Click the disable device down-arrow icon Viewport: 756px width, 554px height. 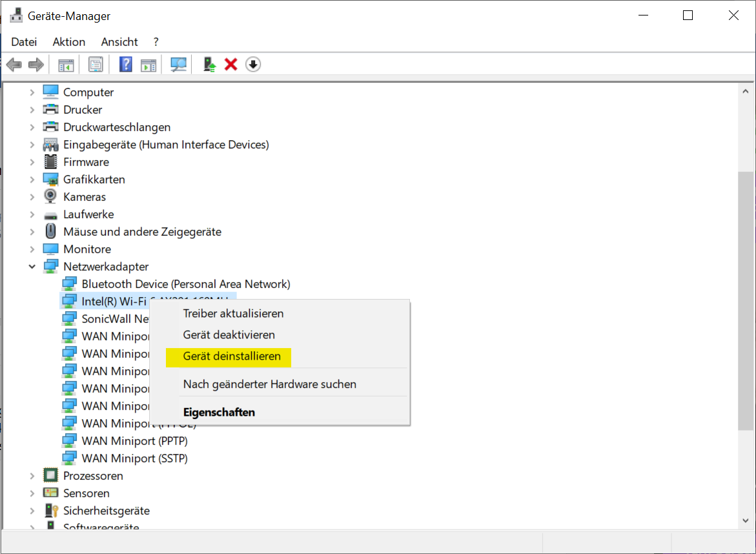(253, 64)
